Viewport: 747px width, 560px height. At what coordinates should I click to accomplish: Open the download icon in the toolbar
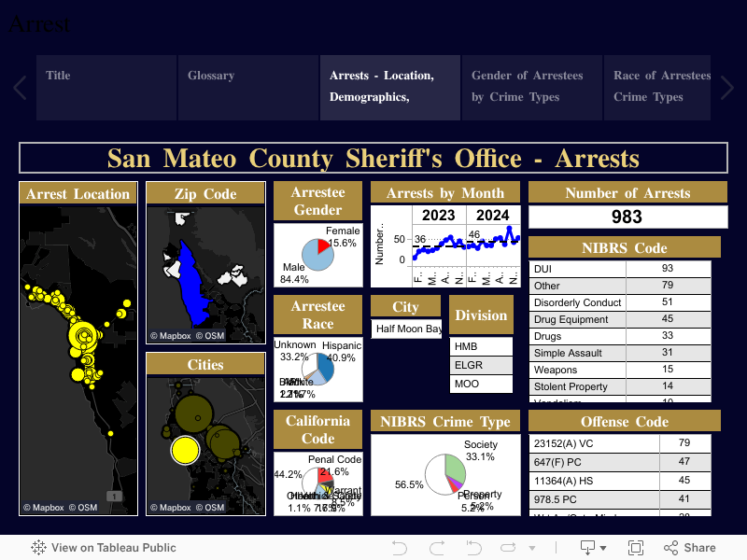588,548
